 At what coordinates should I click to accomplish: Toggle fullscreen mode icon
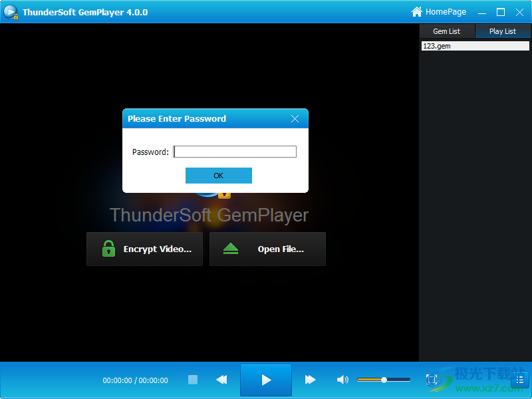coord(432,380)
